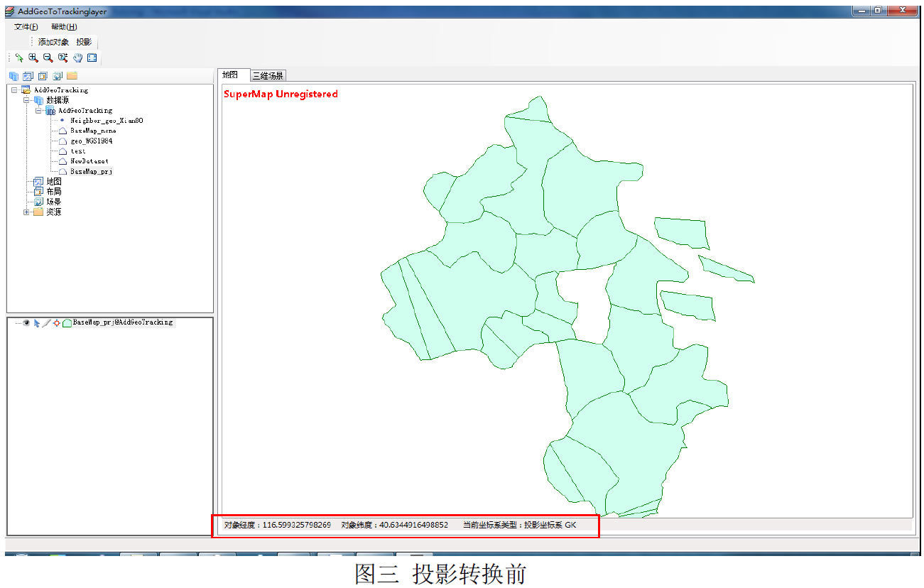The width and height of the screenshot is (924, 588).
Task: Click the full extent view icon
Action: (92, 58)
